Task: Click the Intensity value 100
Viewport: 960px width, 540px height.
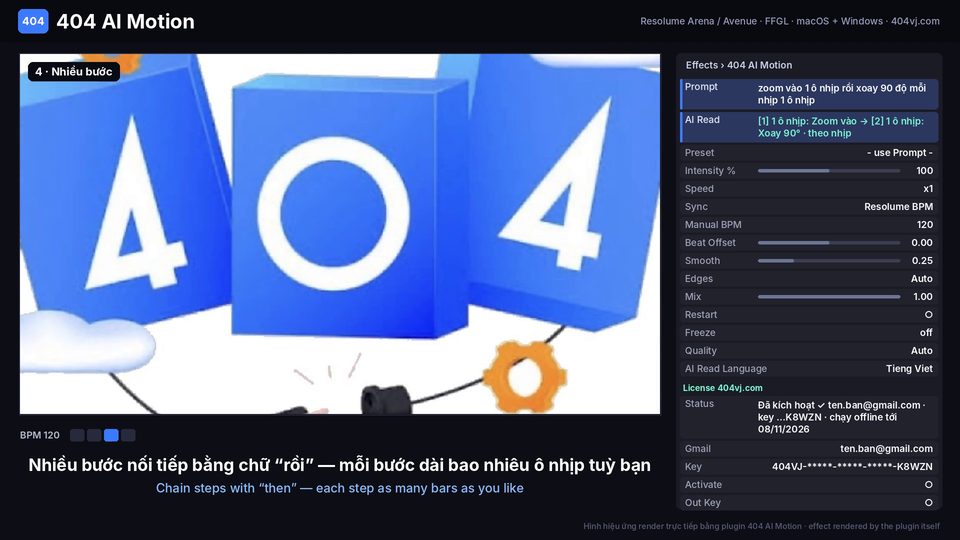Action: (924, 171)
